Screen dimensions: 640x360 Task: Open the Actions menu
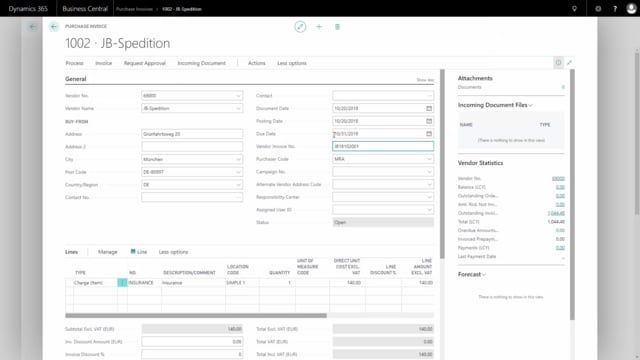click(257, 63)
